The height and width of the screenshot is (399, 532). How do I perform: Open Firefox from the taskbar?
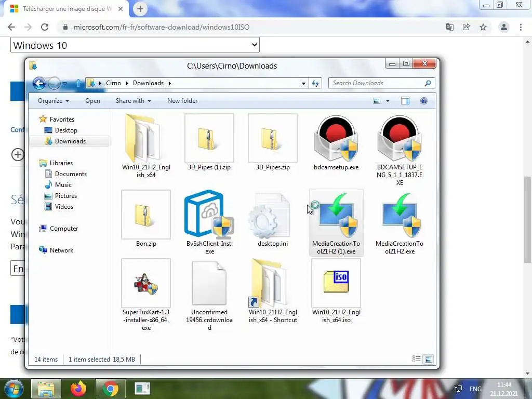[x=78, y=389]
